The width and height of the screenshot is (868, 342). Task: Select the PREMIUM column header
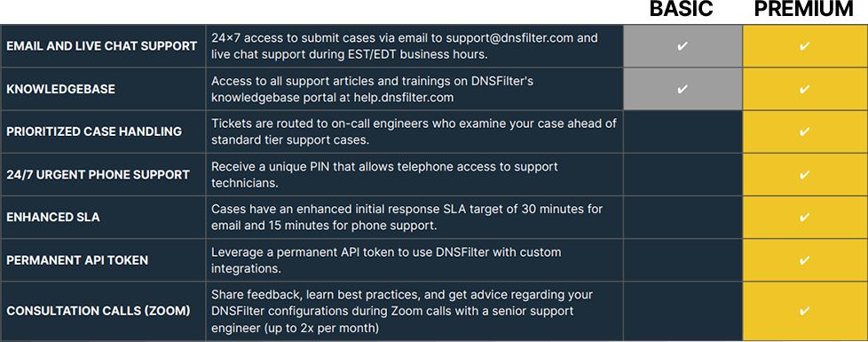point(806,10)
